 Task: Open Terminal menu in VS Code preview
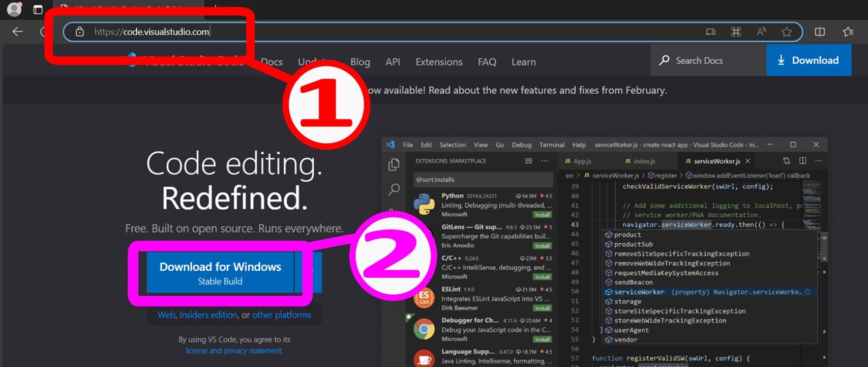(552, 145)
